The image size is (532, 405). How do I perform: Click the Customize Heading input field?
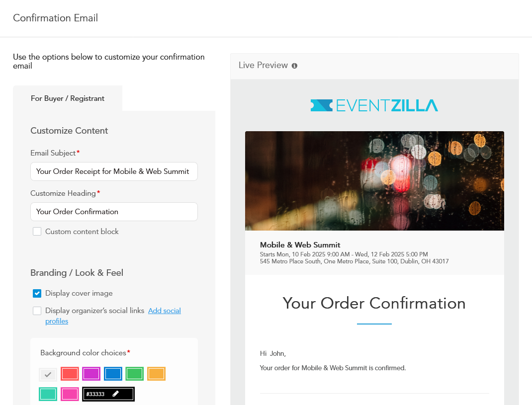[114, 211]
